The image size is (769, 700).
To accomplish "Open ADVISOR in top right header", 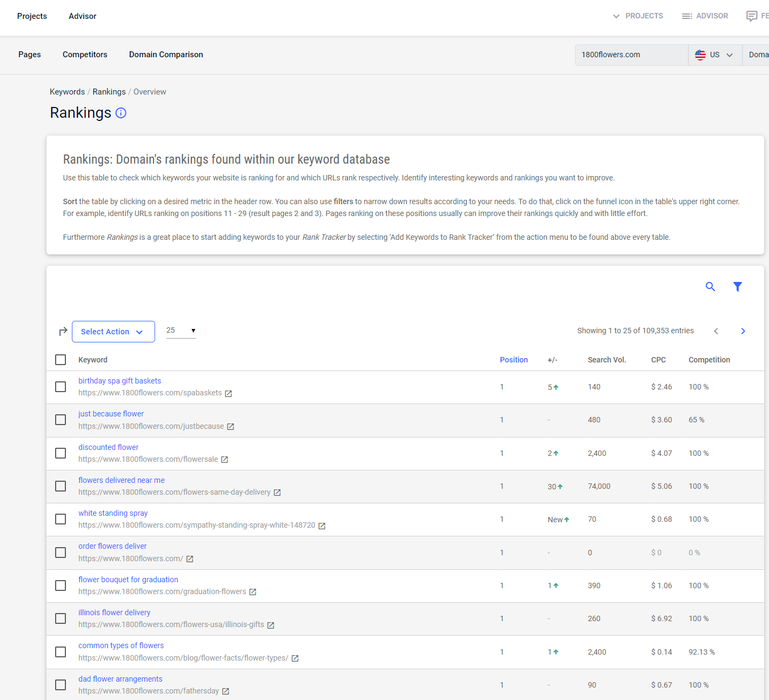I will [705, 16].
